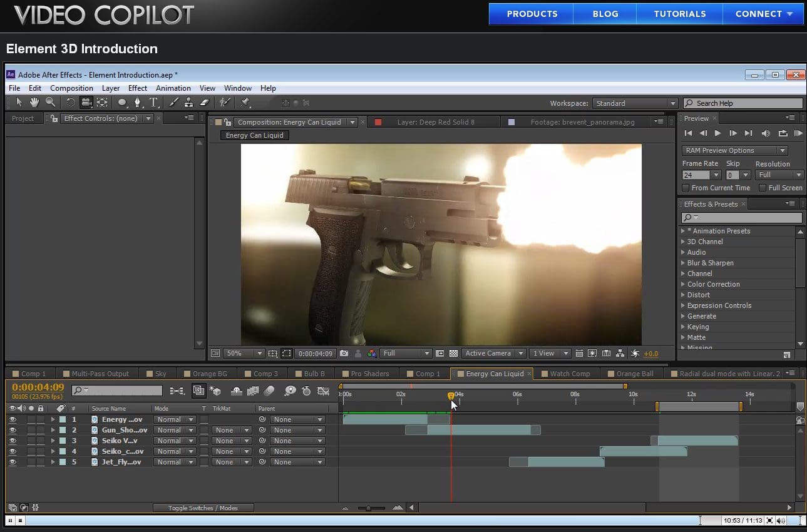Click the current time indicator playhead
Image resolution: width=807 pixels, height=532 pixels.
[x=451, y=396]
